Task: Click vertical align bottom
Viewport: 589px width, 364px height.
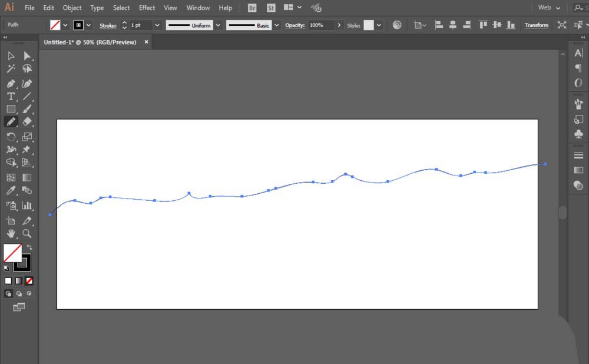Action: pos(511,25)
